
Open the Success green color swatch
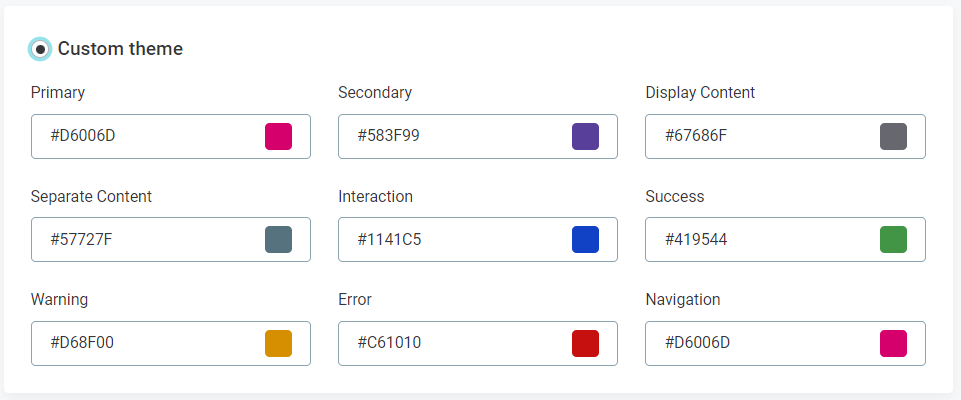893,240
